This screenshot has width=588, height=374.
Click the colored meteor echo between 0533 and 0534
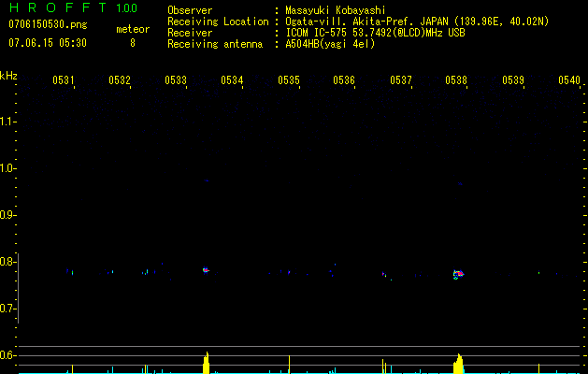pyautogui.click(x=206, y=270)
